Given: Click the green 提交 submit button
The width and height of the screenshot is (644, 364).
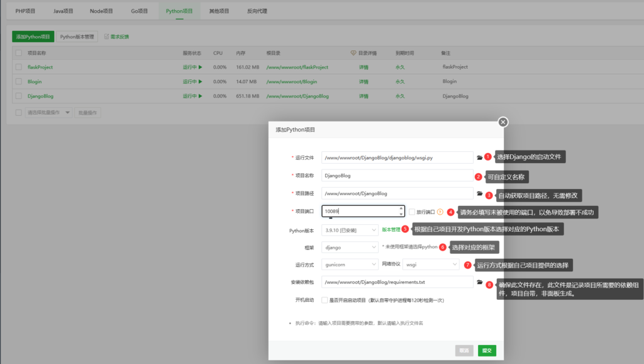Looking at the screenshot, I should point(487,350).
